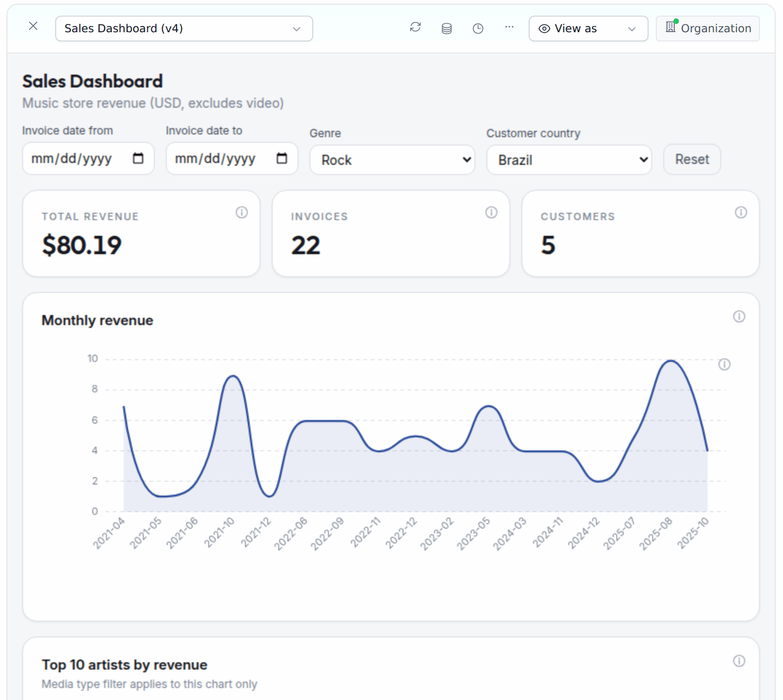Click the Top 10 artists by revenue heading

tap(124, 665)
